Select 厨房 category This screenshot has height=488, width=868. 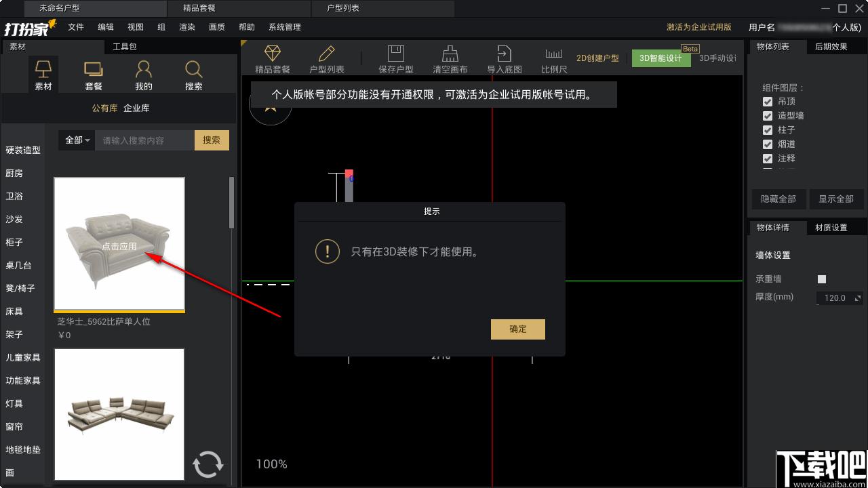(14, 174)
